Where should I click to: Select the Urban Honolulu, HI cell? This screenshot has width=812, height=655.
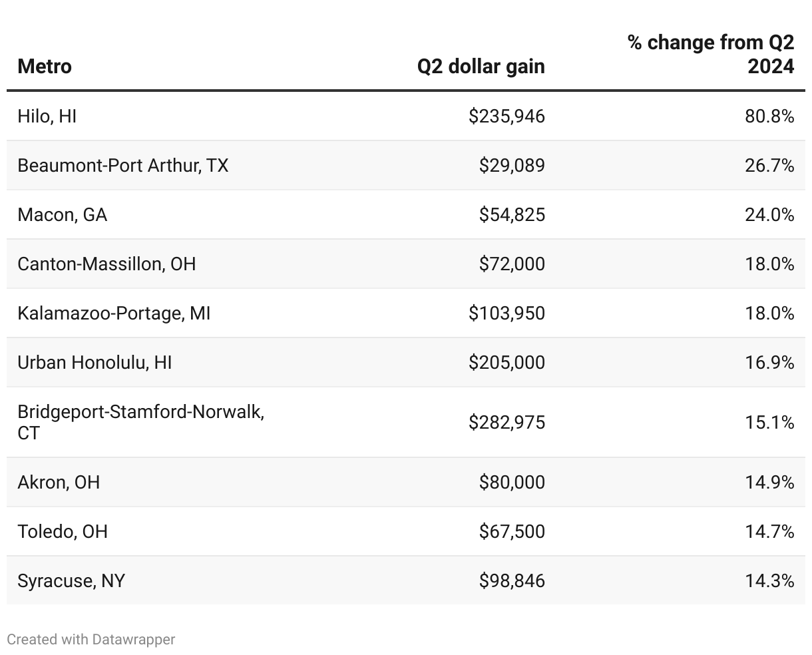click(95, 363)
